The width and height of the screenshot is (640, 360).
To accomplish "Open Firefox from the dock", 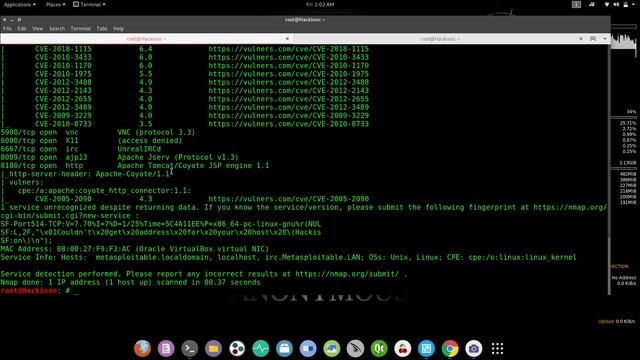I will pos(142,349).
